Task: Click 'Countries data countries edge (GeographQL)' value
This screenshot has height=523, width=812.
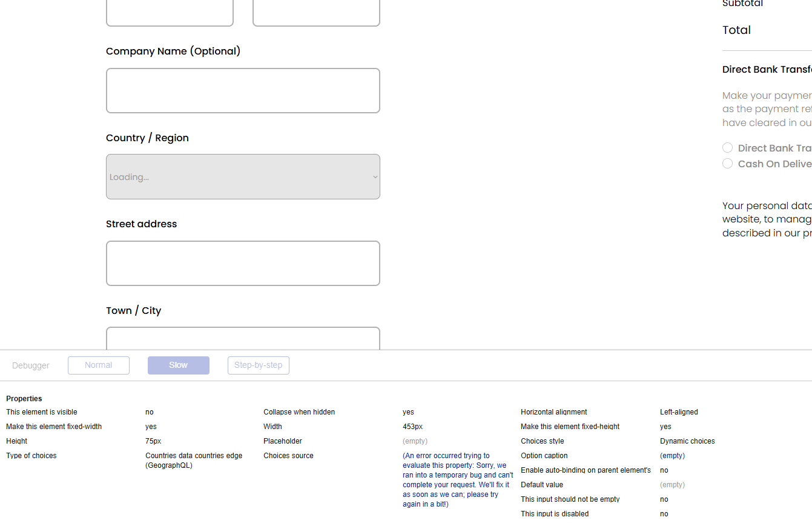Action: click(x=194, y=461)
